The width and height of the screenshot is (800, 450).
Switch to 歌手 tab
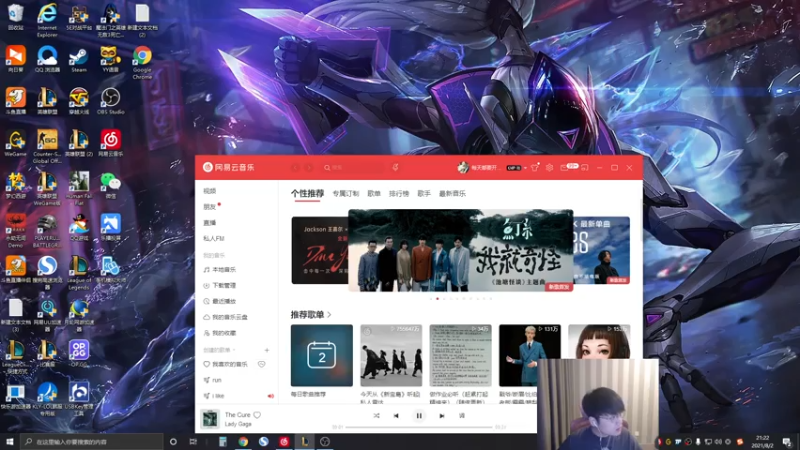pos(424,194)
